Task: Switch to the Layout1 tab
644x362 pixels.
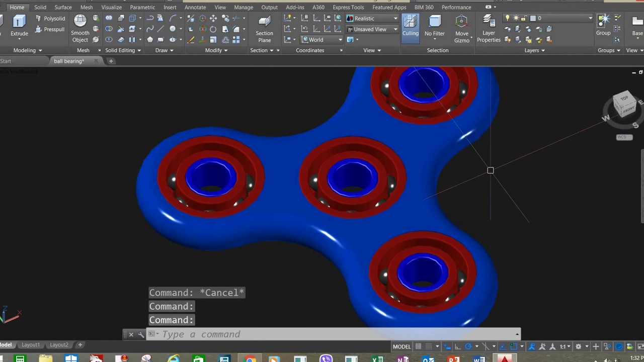Action: [x=30, y=345]
